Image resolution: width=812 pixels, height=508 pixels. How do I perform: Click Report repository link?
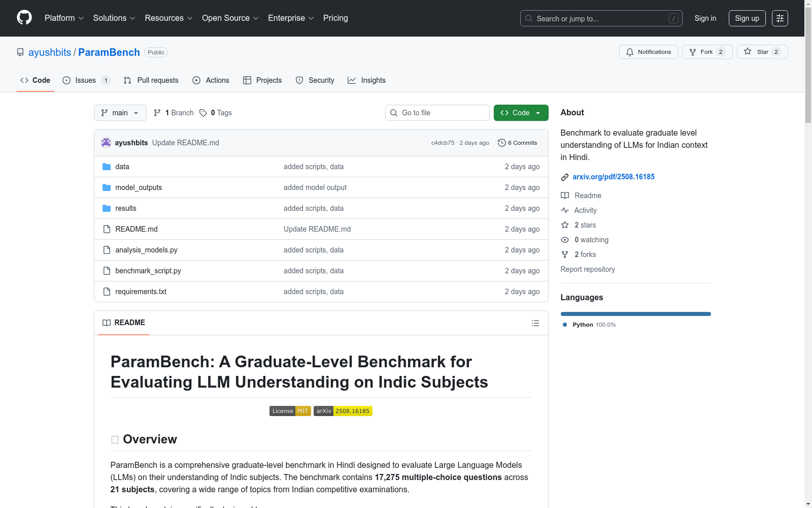(x=588, y=269)
